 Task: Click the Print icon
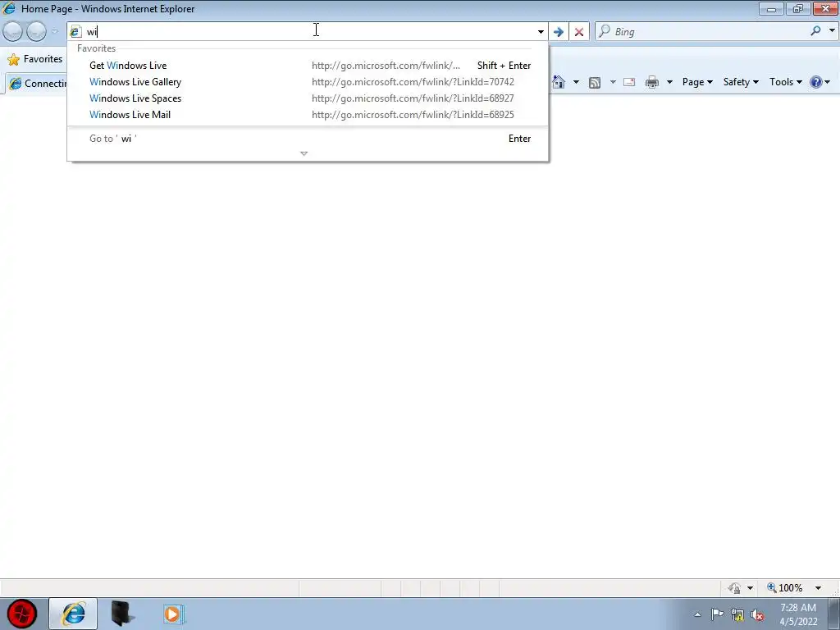point(652,82)
